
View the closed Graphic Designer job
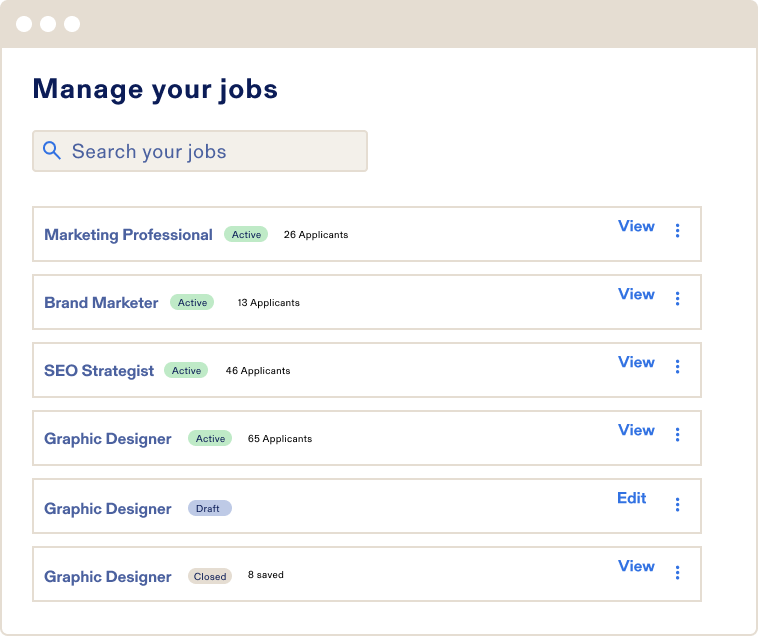(636, 566)
